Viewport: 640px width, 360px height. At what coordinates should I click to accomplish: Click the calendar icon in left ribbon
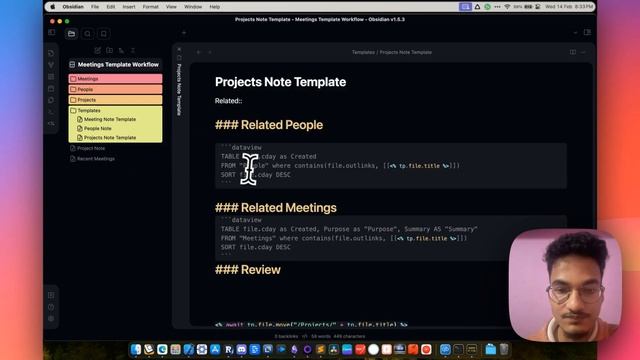pyautogui.click(x=51, y=89)
